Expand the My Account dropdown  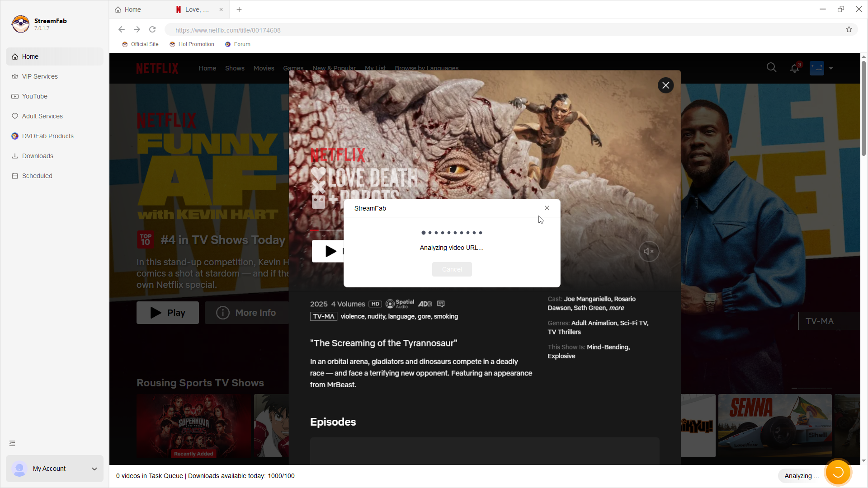coord(94,469)
